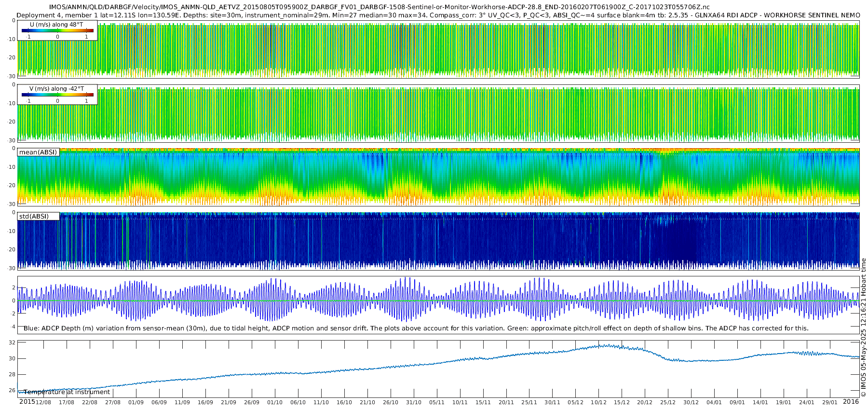Screen dimensions: 868x410
Task: Select the 'U (m/s) along 48°T' legend title
Action: tap(56, 25)
